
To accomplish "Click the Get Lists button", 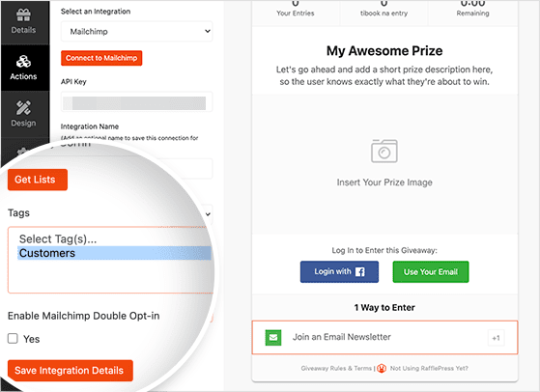I will (x=38, y=180).
